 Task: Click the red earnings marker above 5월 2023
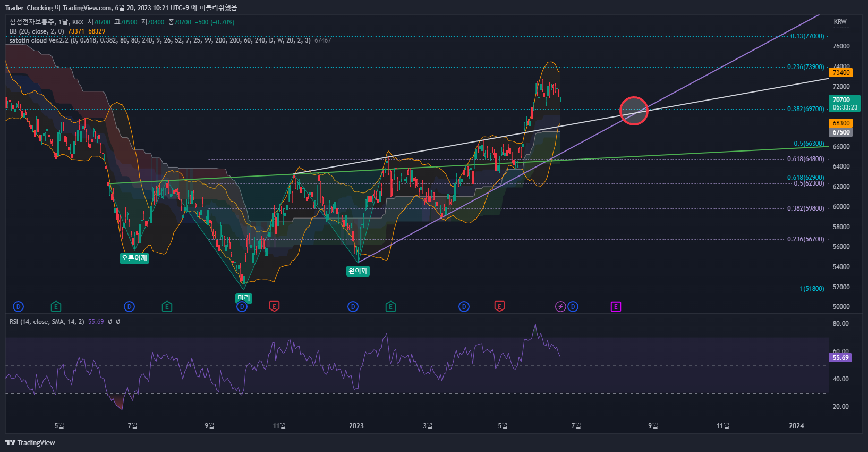point(499,307)
